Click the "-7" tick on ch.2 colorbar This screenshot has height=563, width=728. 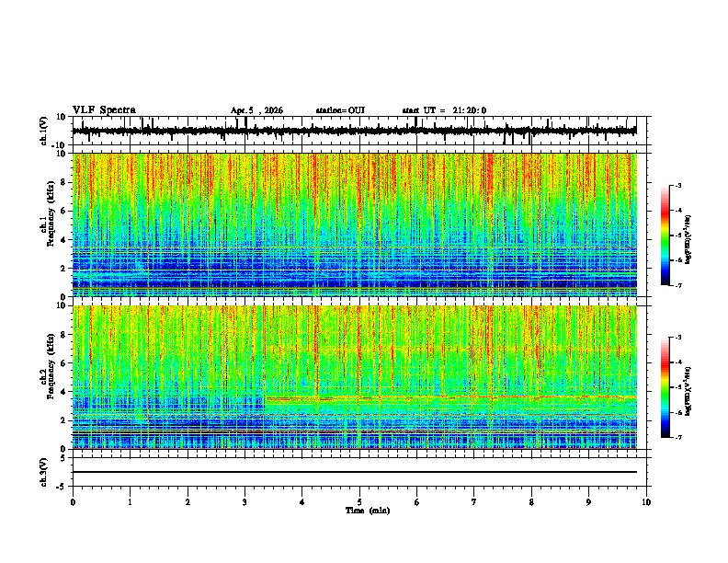[x=678, y=437]
